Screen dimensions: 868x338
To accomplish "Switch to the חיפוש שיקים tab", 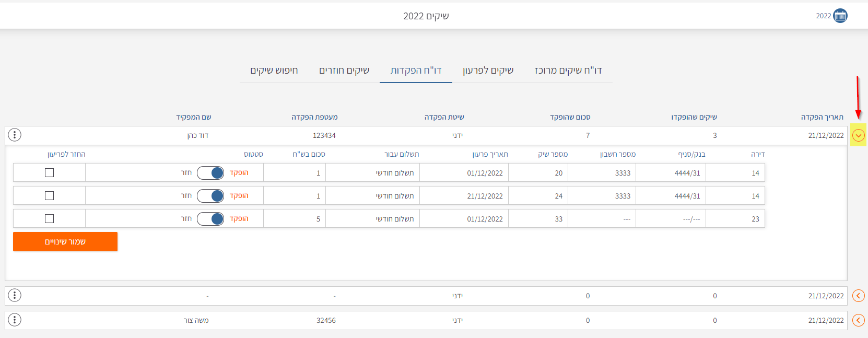I will click(274, 71).
